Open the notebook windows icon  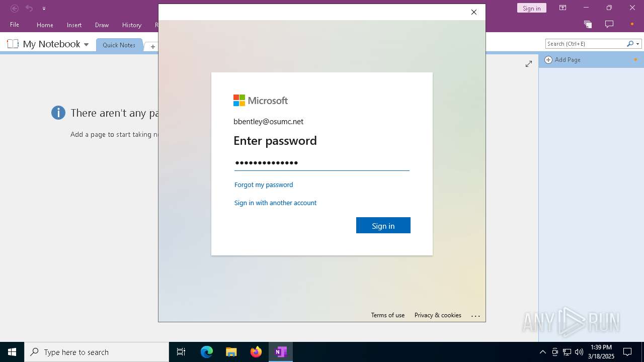(588, 24)
